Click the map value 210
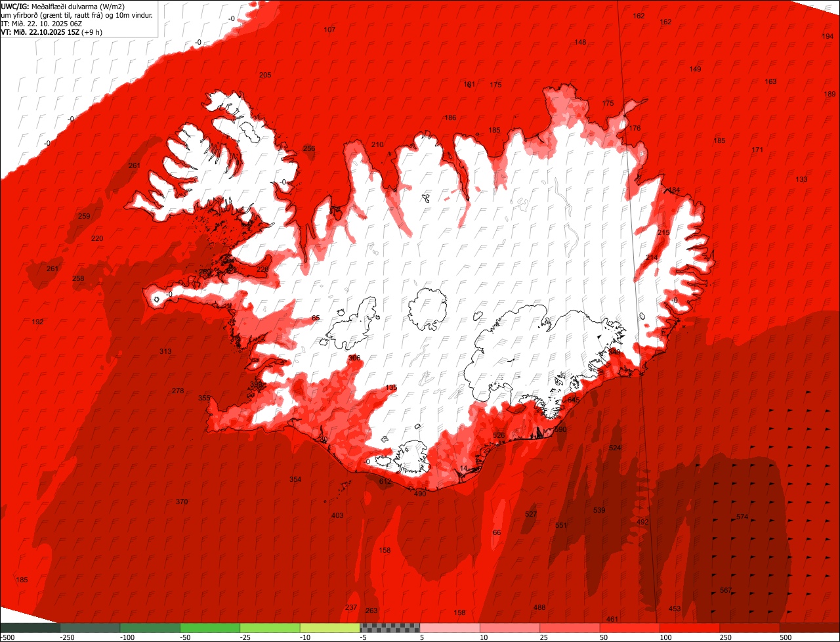840x642 pixels. (x=377, y=144)
